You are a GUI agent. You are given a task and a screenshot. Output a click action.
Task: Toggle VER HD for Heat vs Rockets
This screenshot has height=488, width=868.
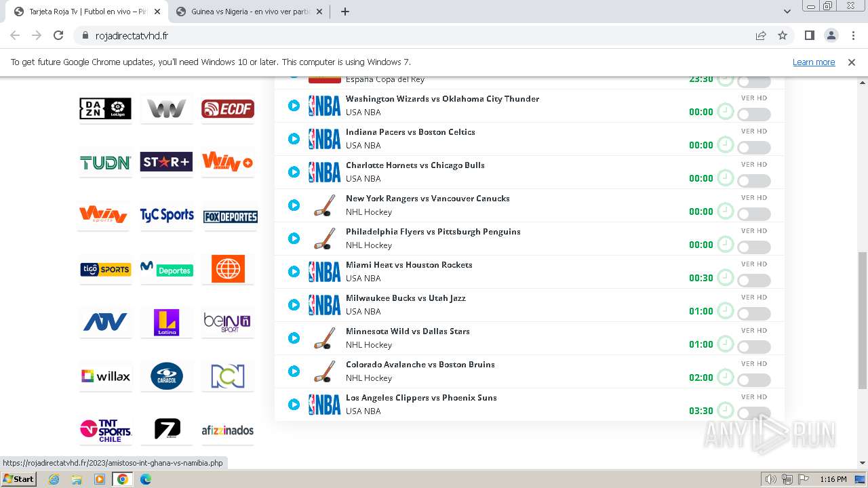(x=754, y=281)
